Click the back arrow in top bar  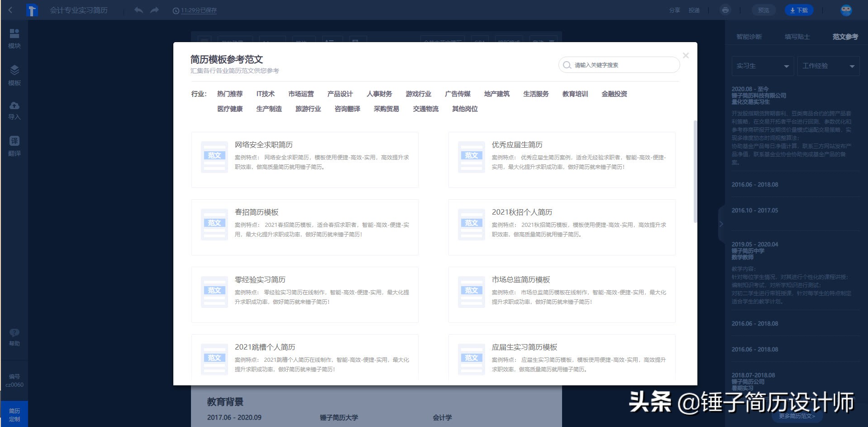[10, 10]
